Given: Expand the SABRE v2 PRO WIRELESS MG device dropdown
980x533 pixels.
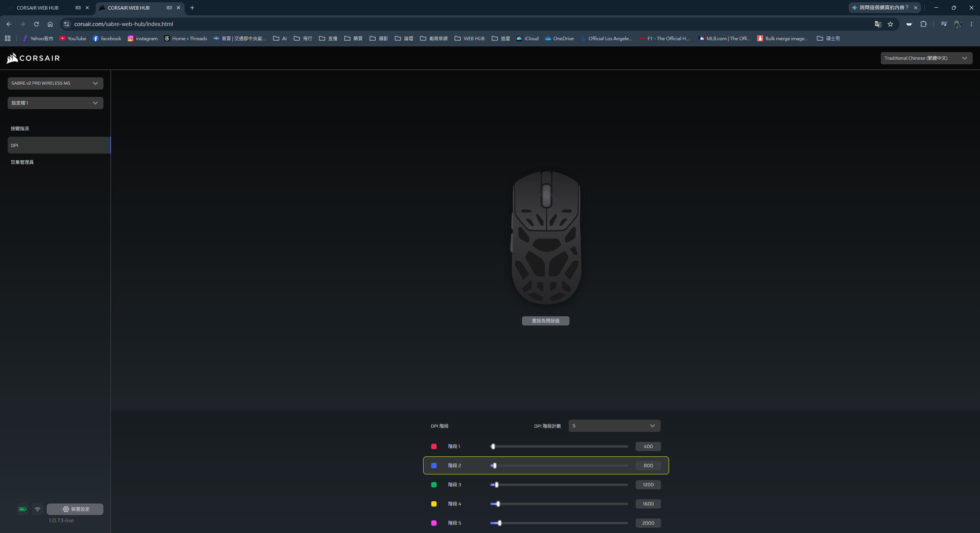Looking at the screenshot, I should [x=55, y=83].
